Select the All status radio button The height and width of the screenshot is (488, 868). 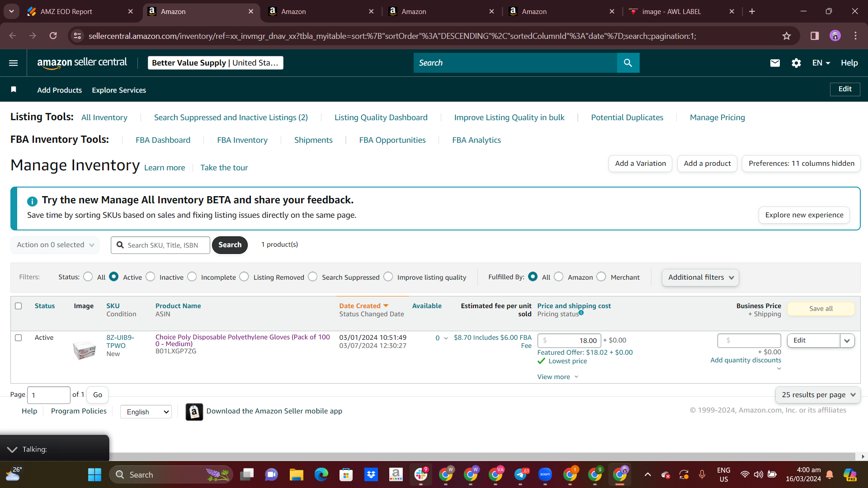point(88,277)
